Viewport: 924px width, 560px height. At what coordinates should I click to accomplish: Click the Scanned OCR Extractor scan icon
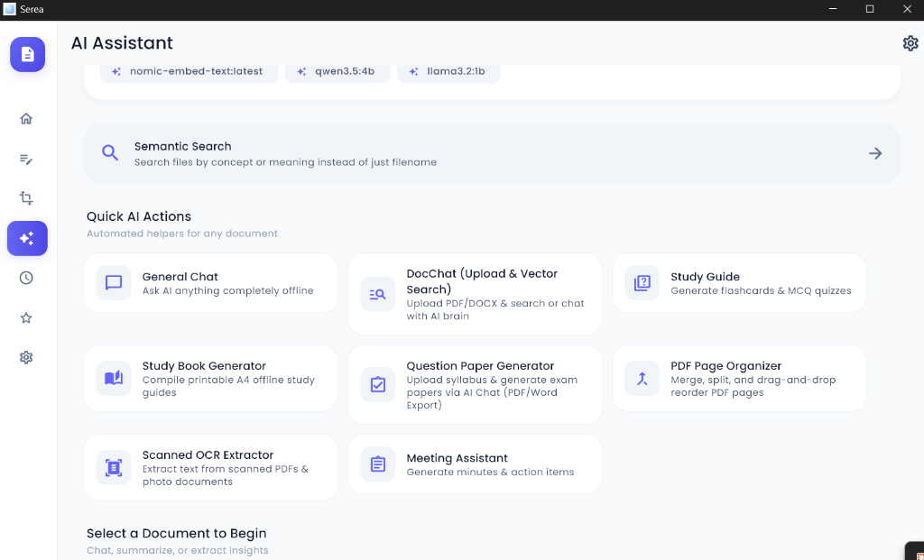113,467
